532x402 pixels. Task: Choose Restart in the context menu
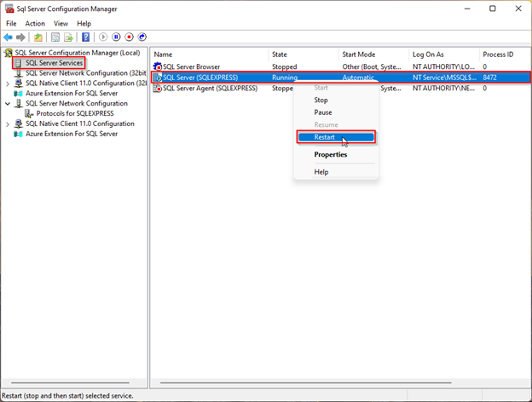(x=336, y=137)
